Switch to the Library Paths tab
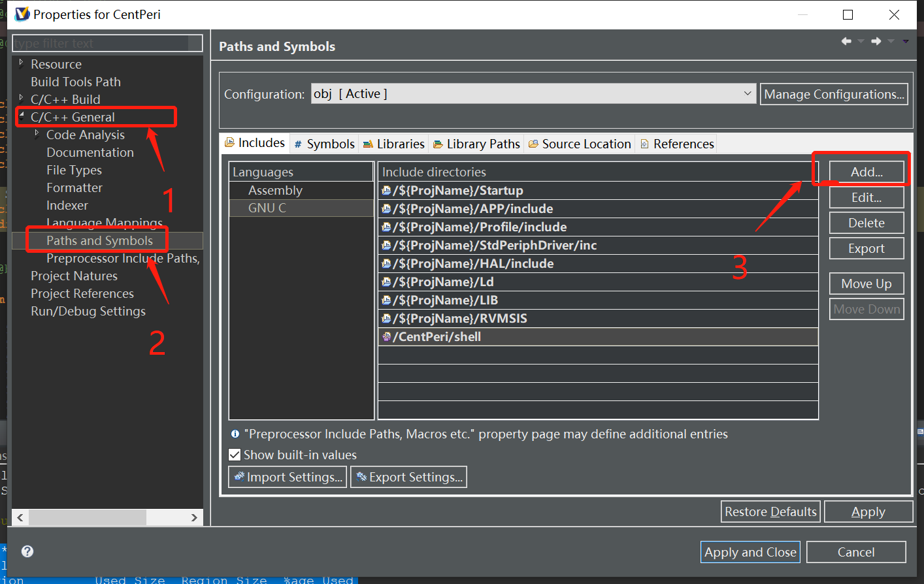924x584 pixels. coord(476,144)
